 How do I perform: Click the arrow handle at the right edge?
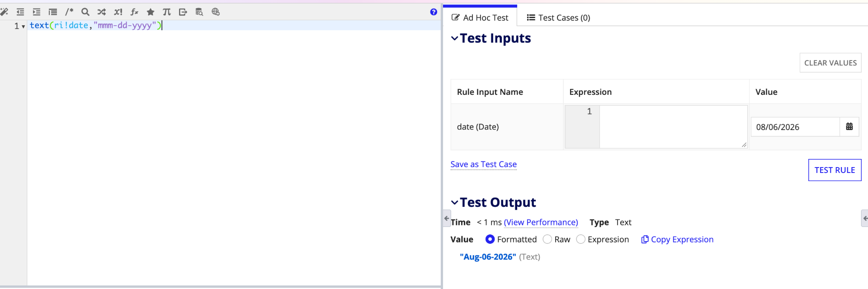(865, 218)
